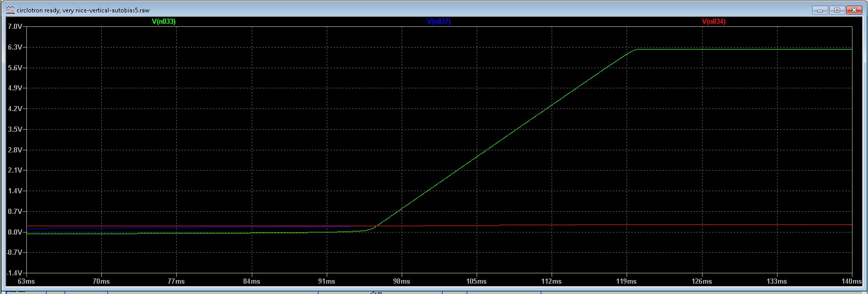This screenshot has height=294, width=868.
Task: Close the waveform window
Action: tap(854, 10)
